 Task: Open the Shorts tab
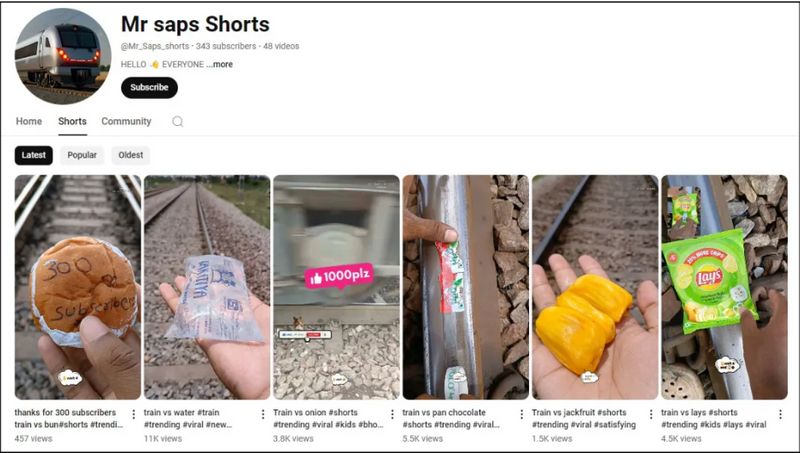pos(72,121)
